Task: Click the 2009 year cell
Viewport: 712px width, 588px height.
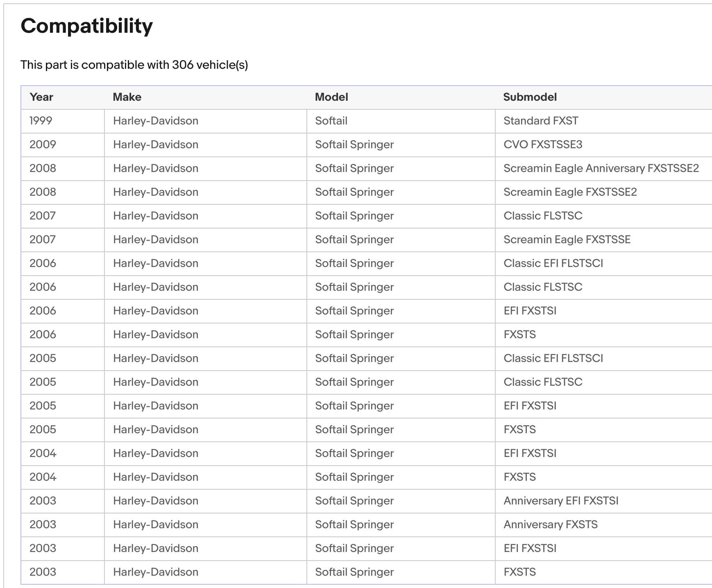Action: point(43,145)
